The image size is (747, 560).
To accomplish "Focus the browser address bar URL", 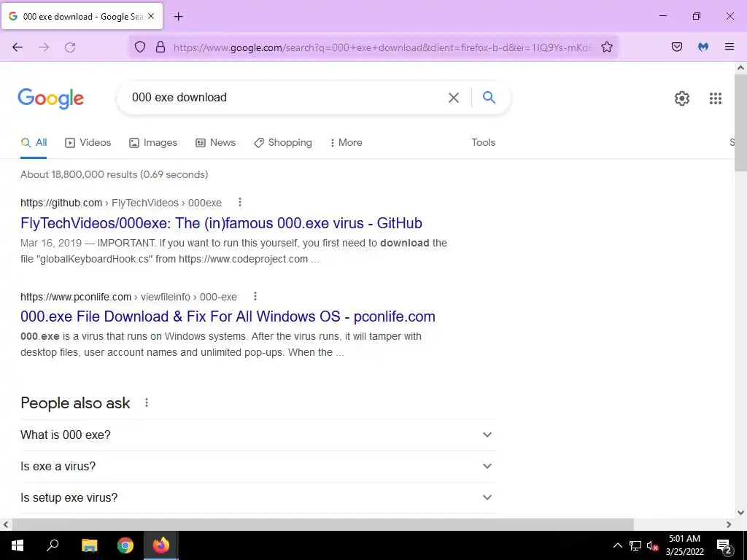I will point(382,47).
